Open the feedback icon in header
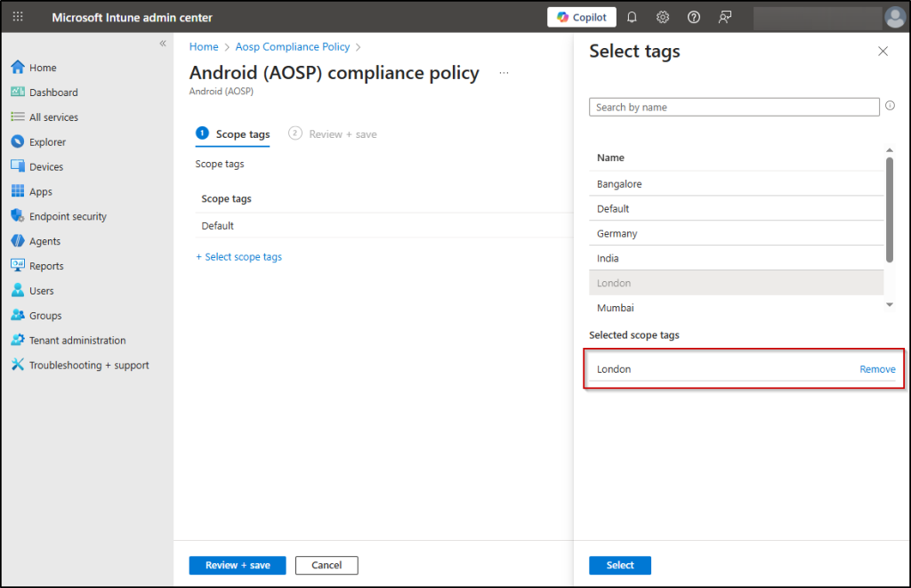The image size is (911, 588). pyautogui.click(x=726, y=18)
